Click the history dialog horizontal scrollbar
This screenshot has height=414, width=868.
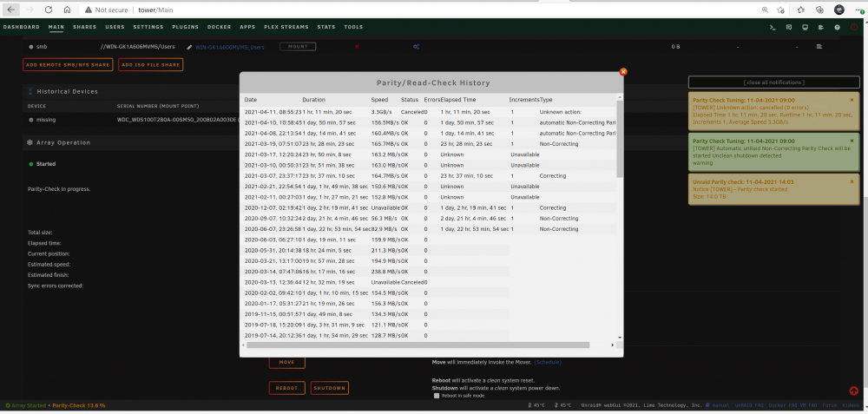click(x=418, y=345)
